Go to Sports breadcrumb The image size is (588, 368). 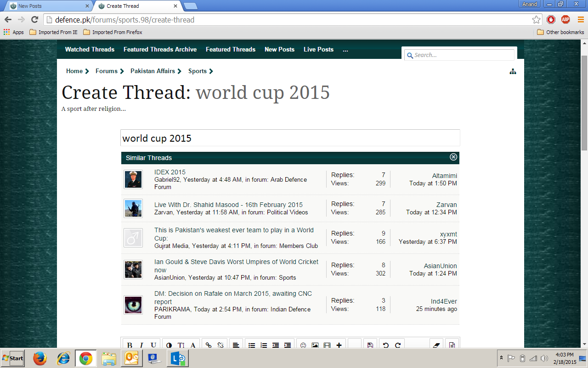pyautogui.click(x=198, y=71)
